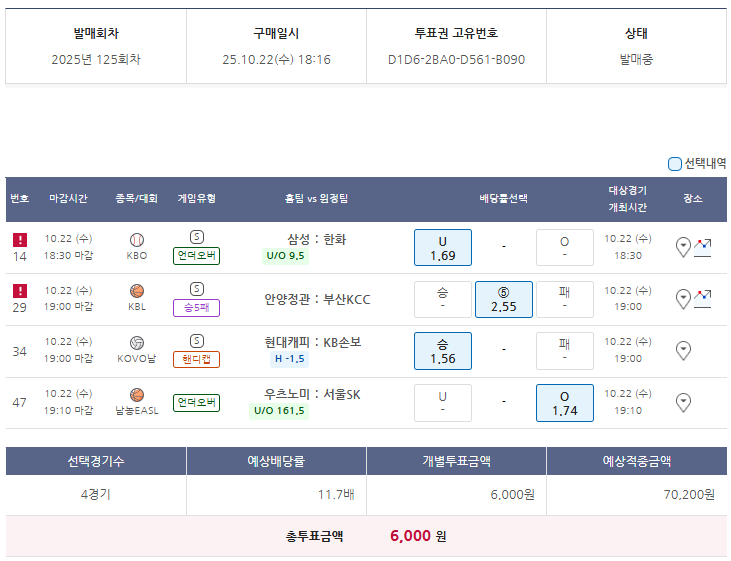This screenshot has height=561, width=731.
Task: Click the KBO baseball icon
Action: pos(137,240)
